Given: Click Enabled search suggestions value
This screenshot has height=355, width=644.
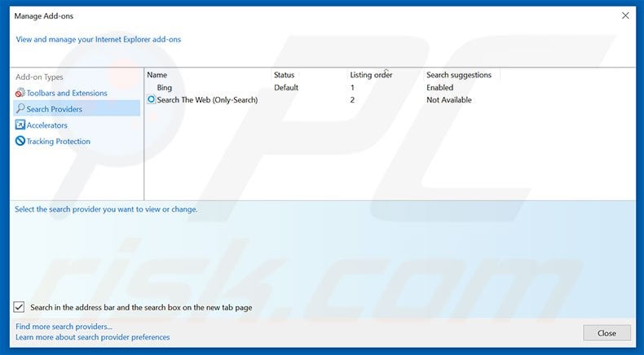Looking at the screenshot, I should pyautogui.click(x=440, y=87).
